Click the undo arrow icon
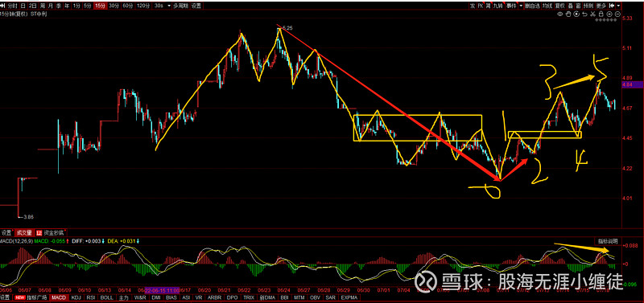 tap(584, 14)
